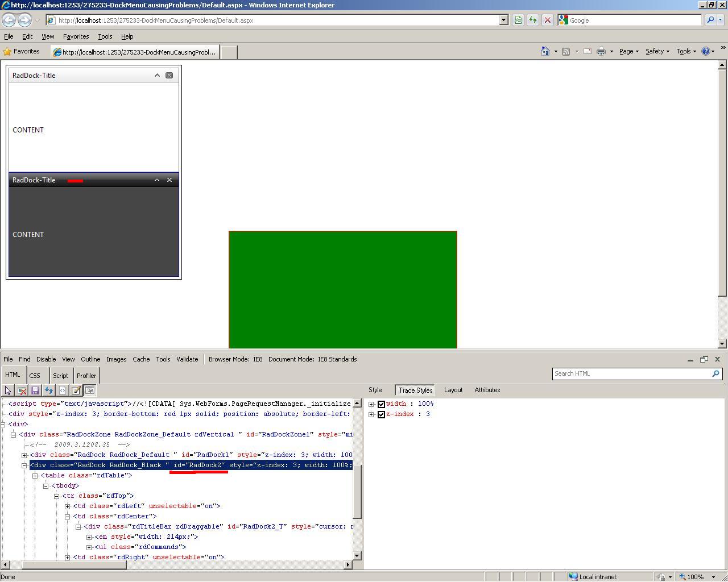The width and height of the screenshot is (728, 582).
Task: Click Browser Mode: IE8 button
Action: 235,359
